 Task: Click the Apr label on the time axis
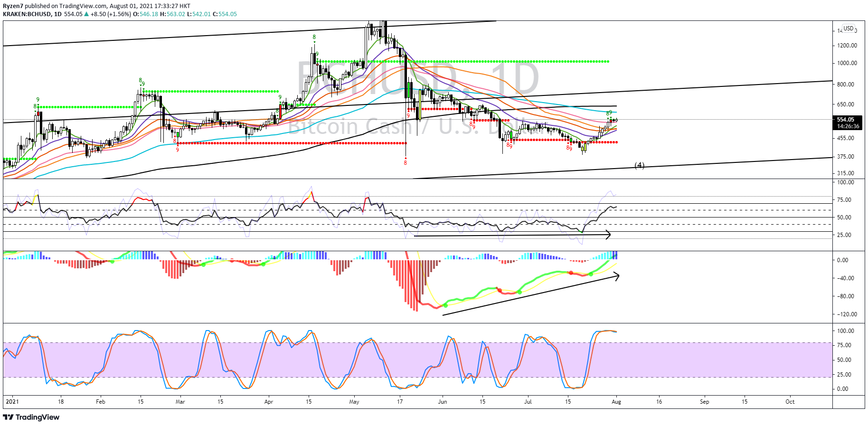269,401
